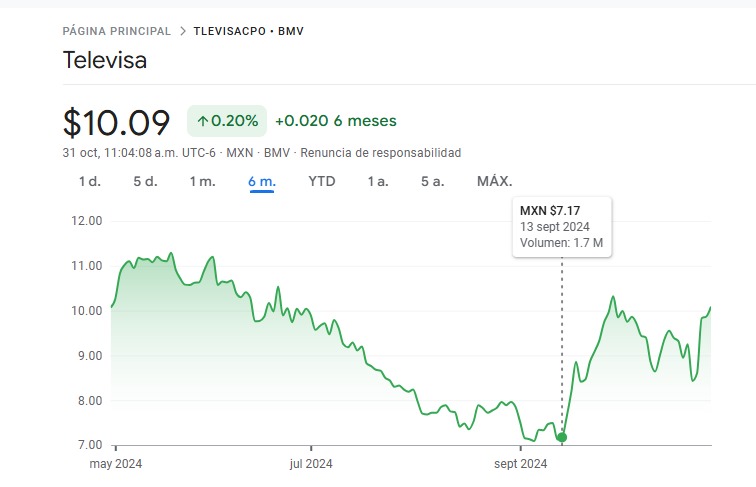
Task: Click the 12.00 y-axis label
Action: click(x=87, y=221)
